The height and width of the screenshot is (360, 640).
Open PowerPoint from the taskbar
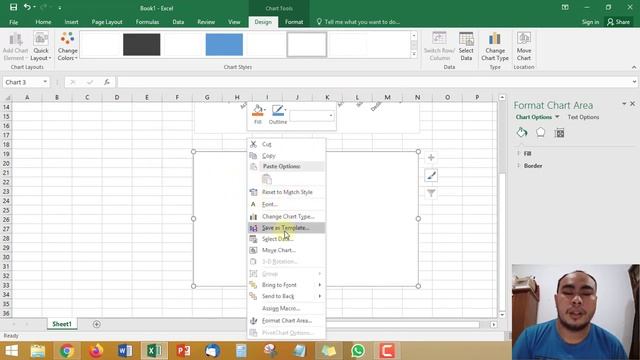183,351
